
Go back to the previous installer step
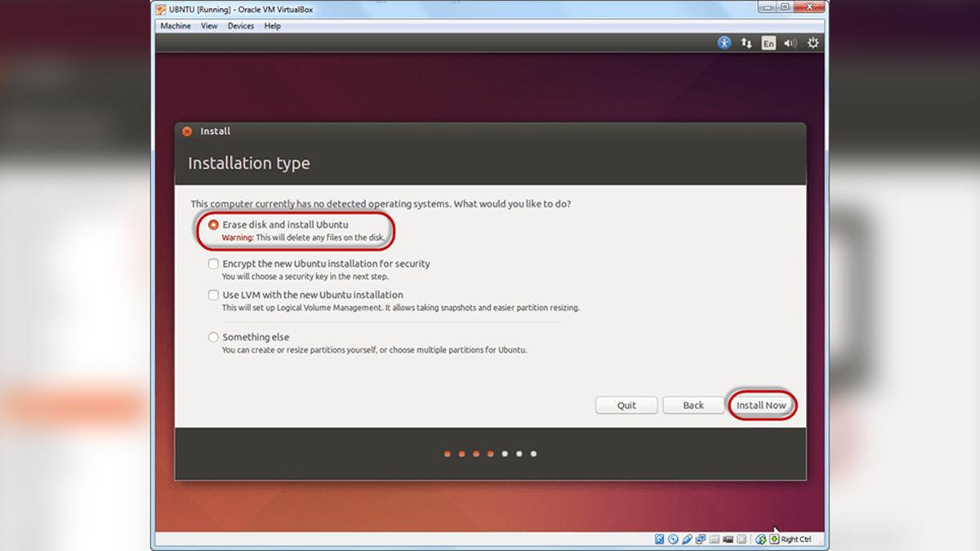pos(693,405)
